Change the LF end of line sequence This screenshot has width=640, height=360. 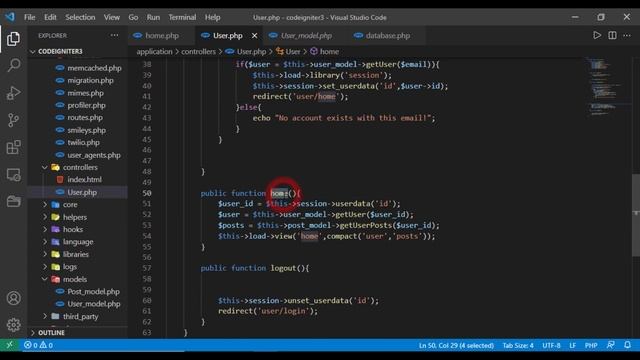(572, 345)
